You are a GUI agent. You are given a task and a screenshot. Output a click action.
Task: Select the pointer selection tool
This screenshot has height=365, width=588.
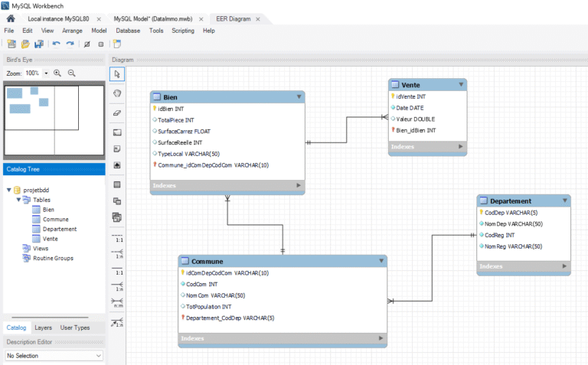117,74
